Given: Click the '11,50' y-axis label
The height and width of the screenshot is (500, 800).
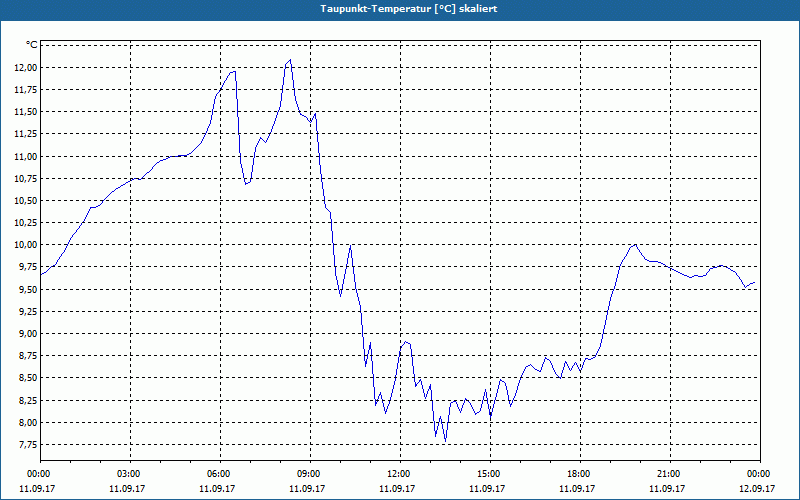Looking at the screenshot, I should click(x=27, y=112).
